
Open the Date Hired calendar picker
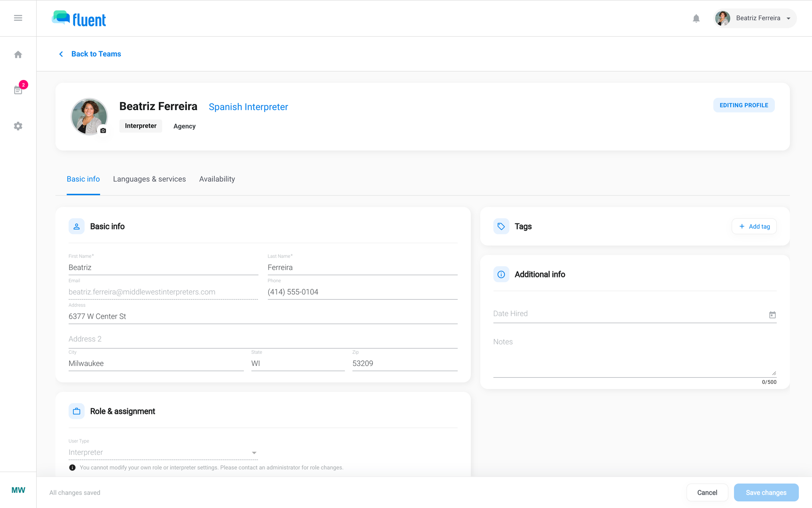point(772,315)
